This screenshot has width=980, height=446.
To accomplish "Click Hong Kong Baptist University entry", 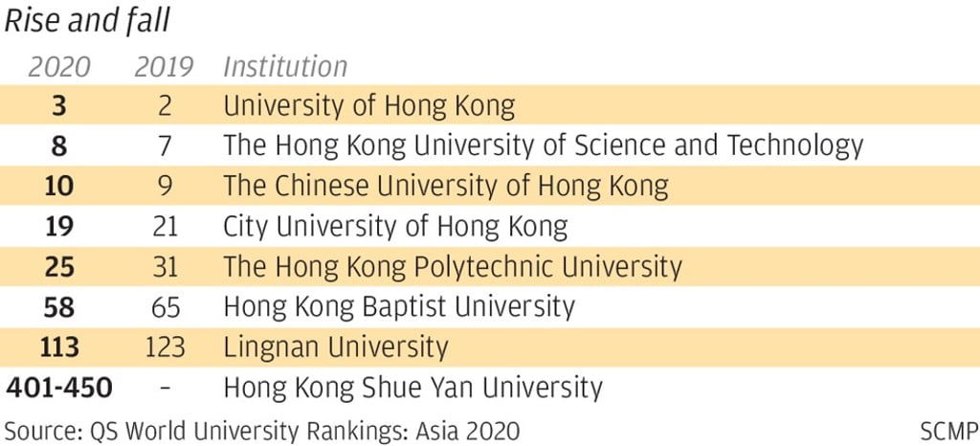I will point(399,306).
